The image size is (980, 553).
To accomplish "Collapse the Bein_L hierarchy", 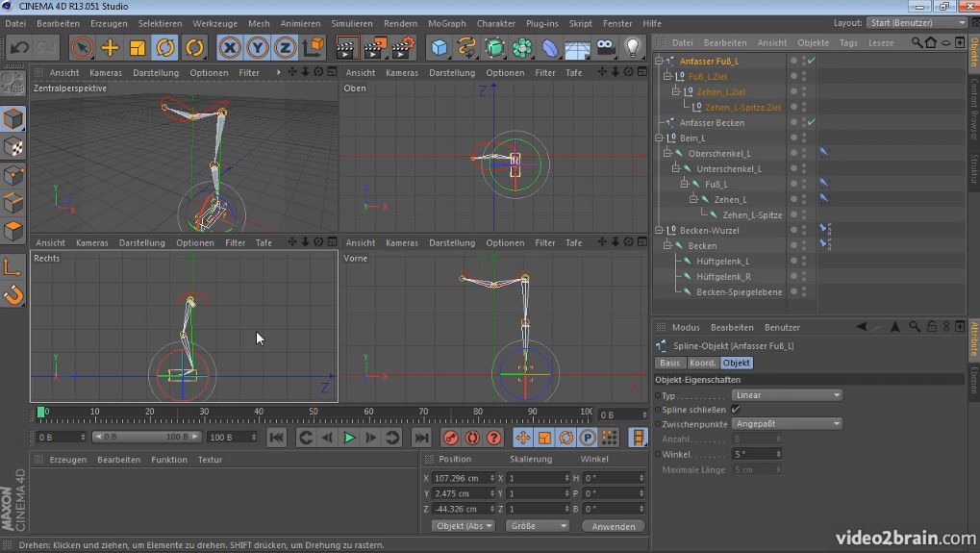I will click(659, 138).
